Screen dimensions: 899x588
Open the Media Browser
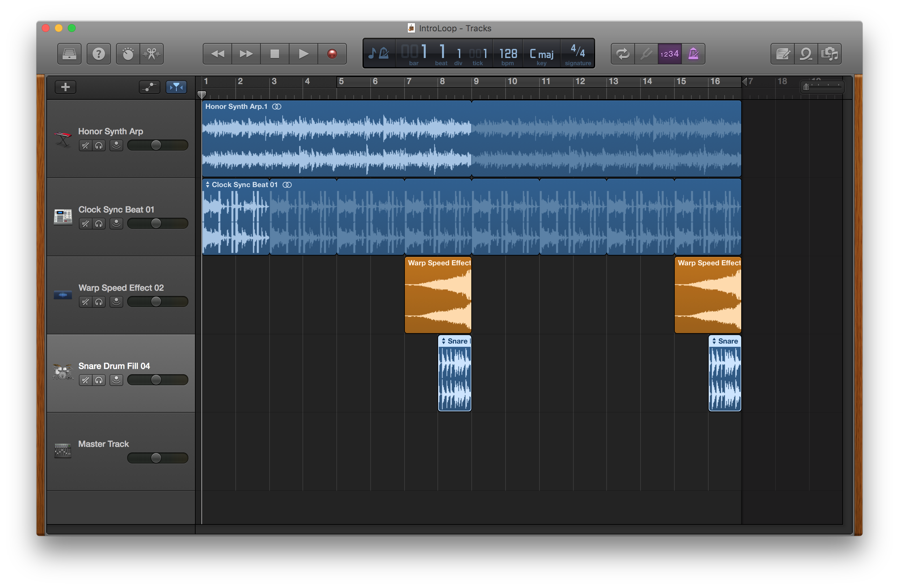(830, 54)
